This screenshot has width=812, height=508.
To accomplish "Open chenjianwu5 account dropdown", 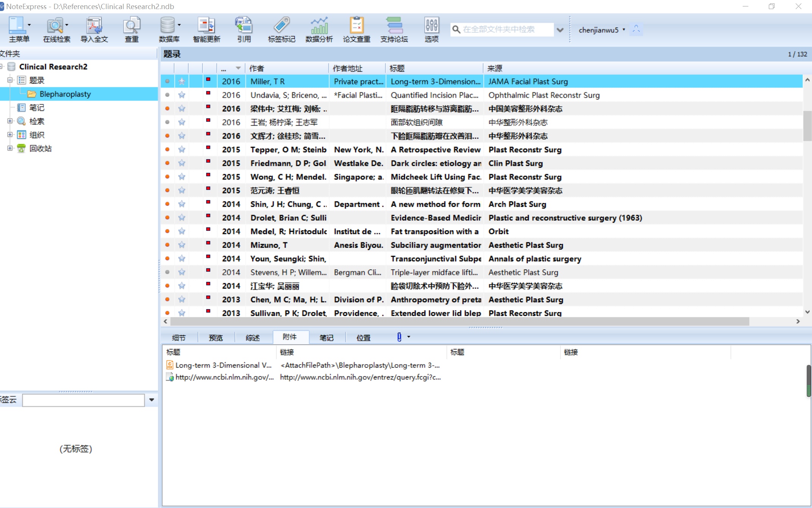I will [x=624, y=29].
